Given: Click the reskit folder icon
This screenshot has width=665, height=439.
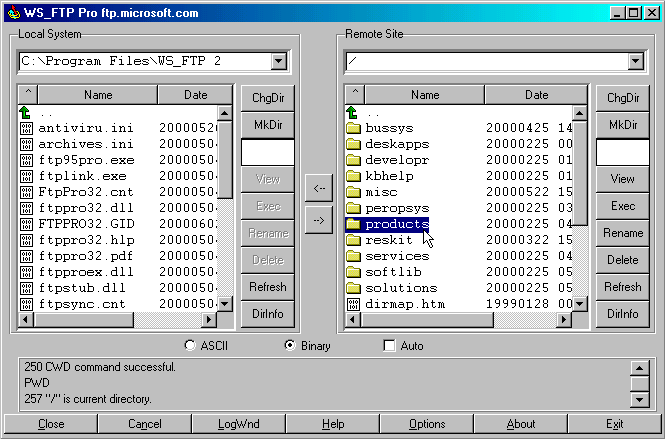Looking at the screenshot, I should (353, 240).
